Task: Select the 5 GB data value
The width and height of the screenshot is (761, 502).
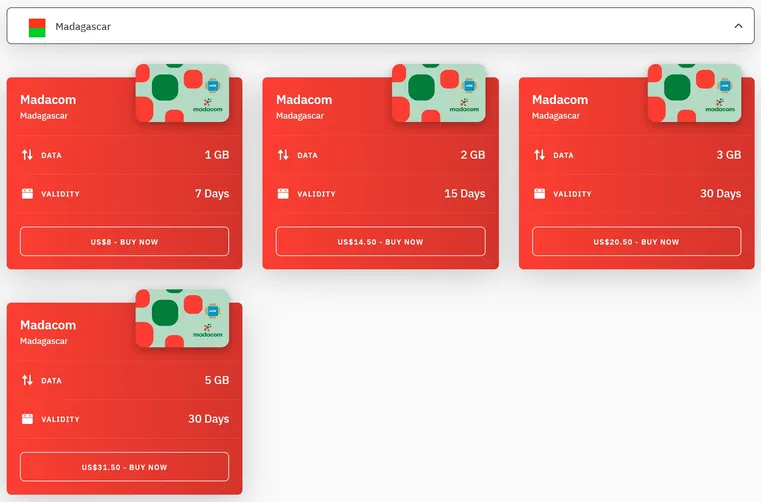Action: 216,380
